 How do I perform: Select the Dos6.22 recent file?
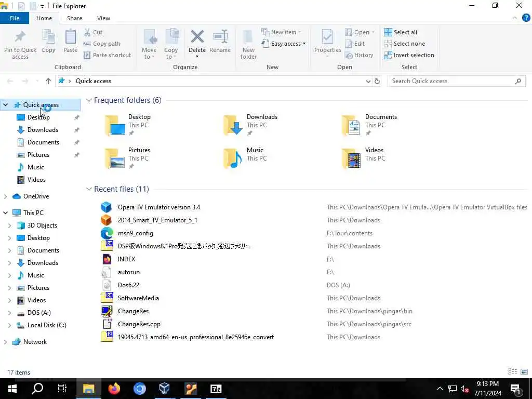coord(128,285)
